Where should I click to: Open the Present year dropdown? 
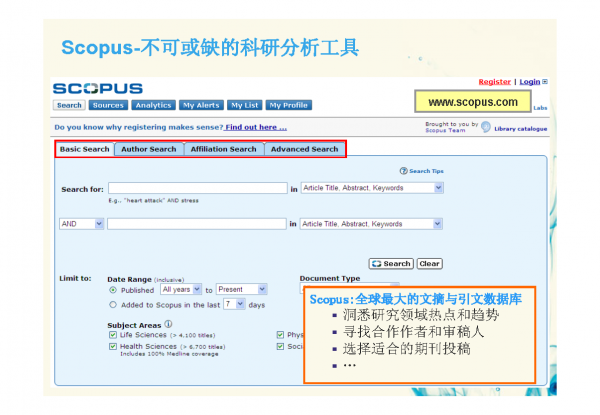241,289
